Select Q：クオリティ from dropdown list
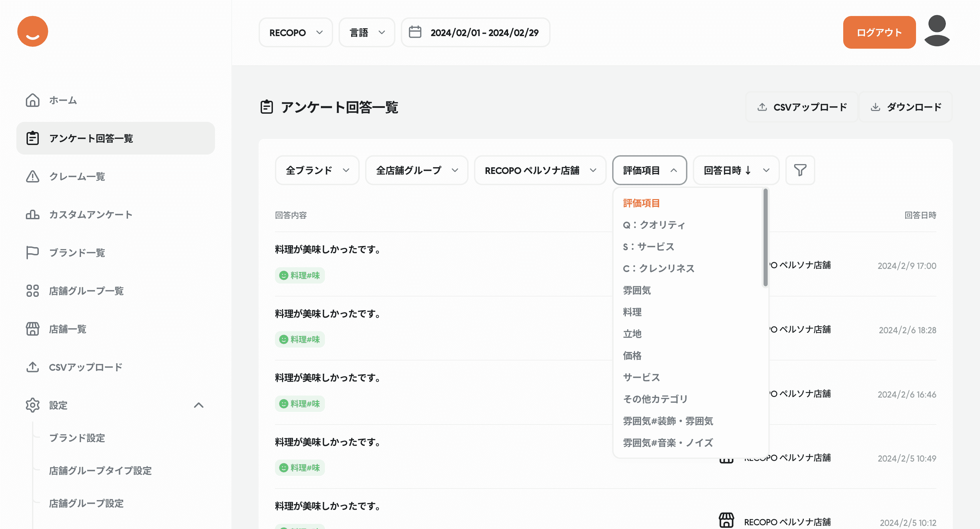 click(x=654, y=225)
